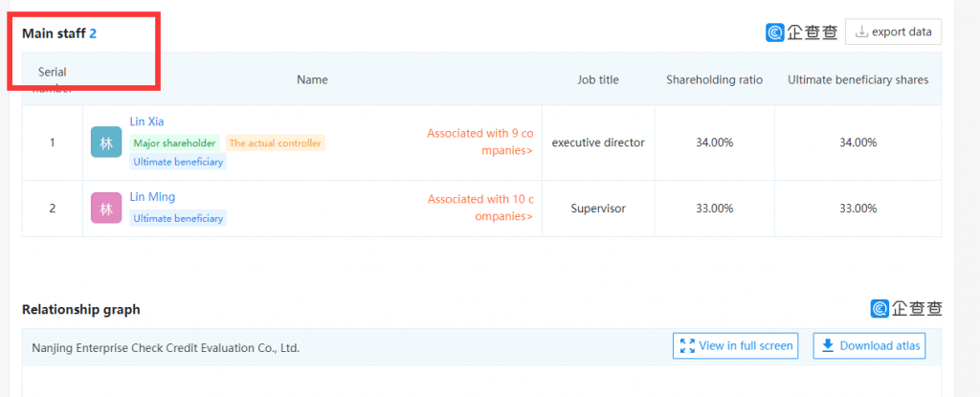This screenshot has width=980, height=397.
Task: Click the Qichacha logo near Relationship graph
Action: coord(906,308)
